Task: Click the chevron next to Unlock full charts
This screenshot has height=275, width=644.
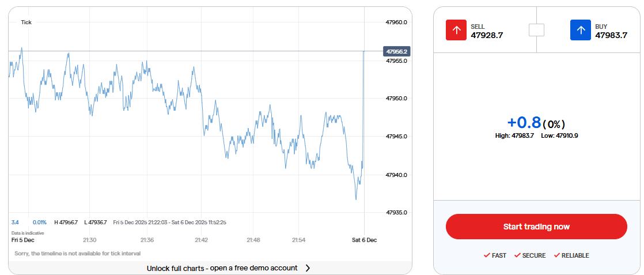Action: (x=308, y=268)
